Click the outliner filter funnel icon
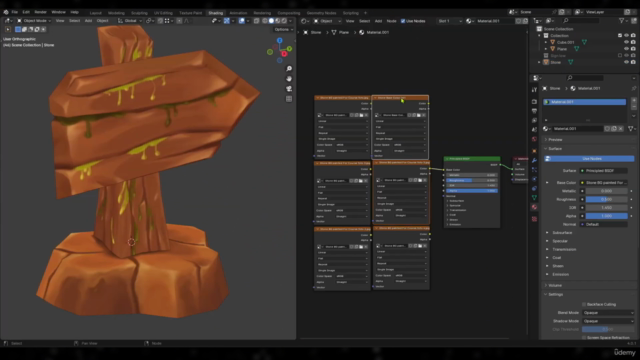640x360 pixels. pos(622,20)
